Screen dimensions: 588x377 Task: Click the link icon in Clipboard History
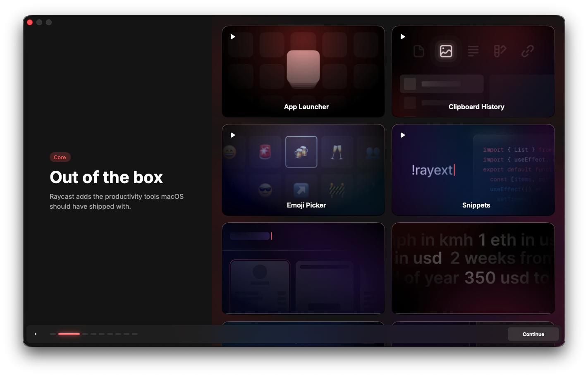[x=527, y=51]
